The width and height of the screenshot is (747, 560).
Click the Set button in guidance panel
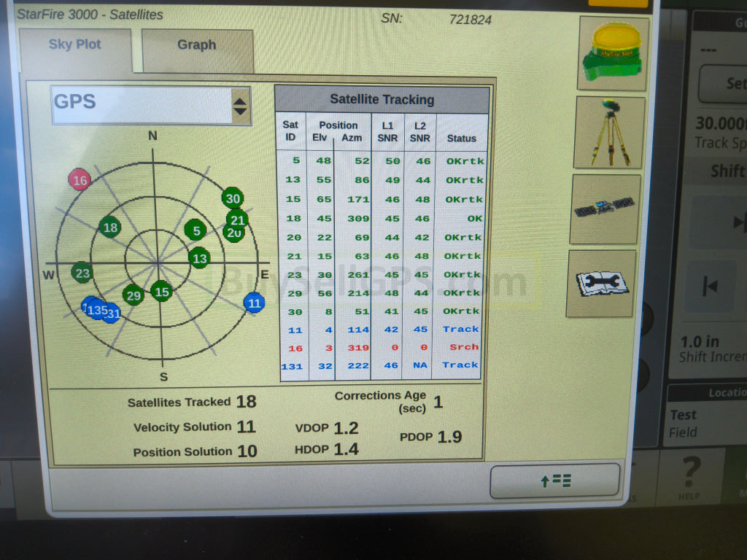coord(723,84)
